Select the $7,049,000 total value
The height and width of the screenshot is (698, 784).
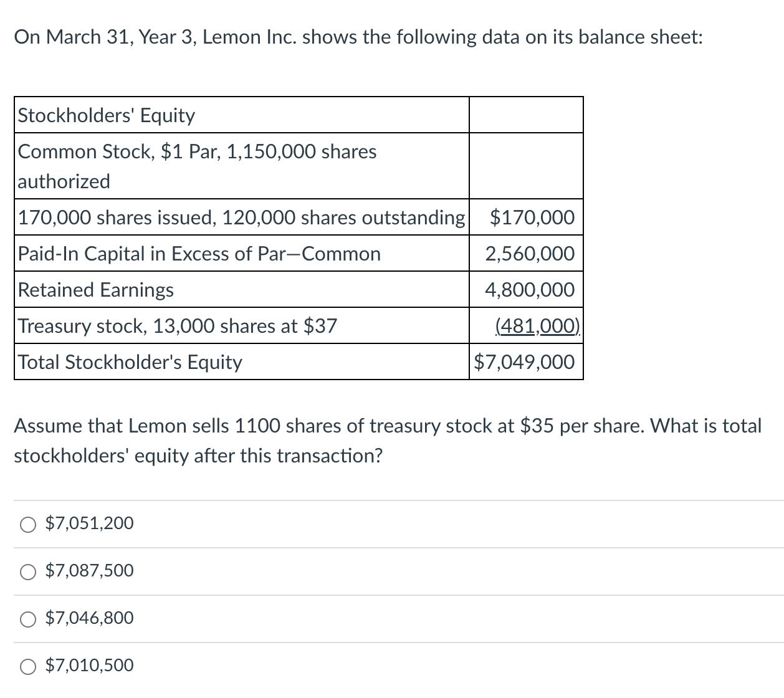(x=524, y=362)
